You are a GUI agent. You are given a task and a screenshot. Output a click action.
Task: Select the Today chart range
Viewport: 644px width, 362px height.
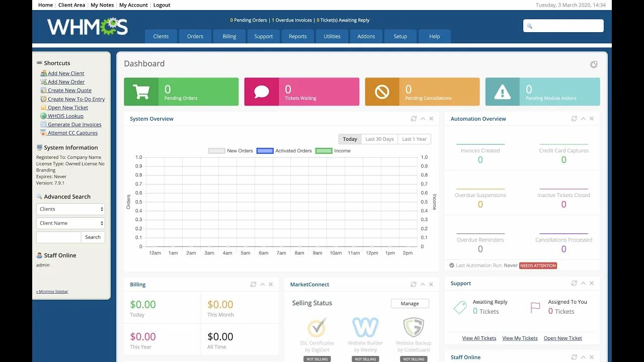(350, 139)
